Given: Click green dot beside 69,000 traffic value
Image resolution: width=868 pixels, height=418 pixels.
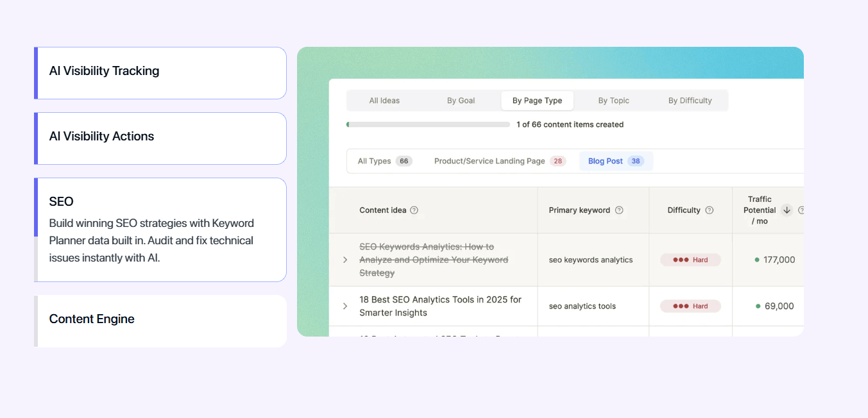Looking at the screenshot, I should pos(758,306).
